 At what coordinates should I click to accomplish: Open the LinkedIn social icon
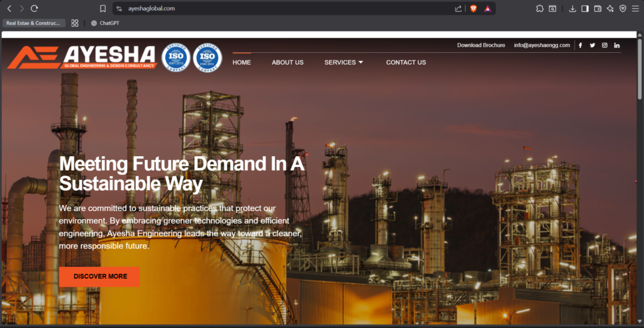tap(617, 45)
